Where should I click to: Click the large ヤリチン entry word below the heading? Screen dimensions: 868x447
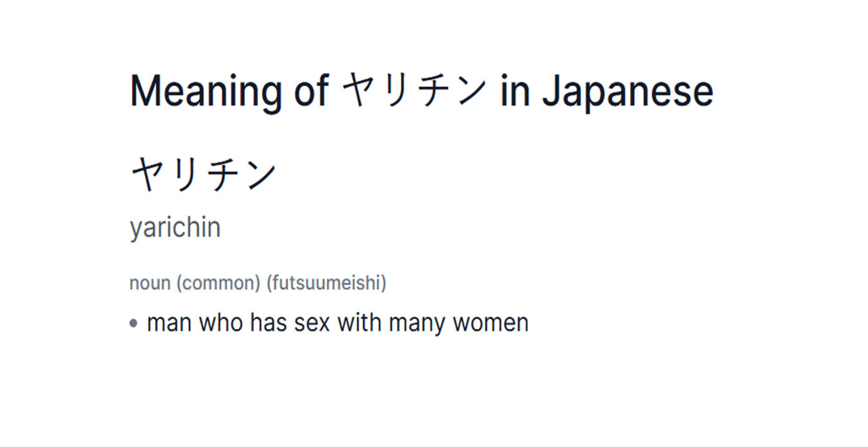203,174
